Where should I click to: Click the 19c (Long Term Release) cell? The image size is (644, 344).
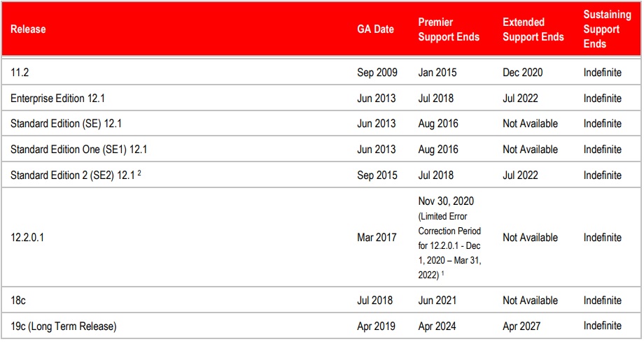pyautogui.click(x=63, y=327)
